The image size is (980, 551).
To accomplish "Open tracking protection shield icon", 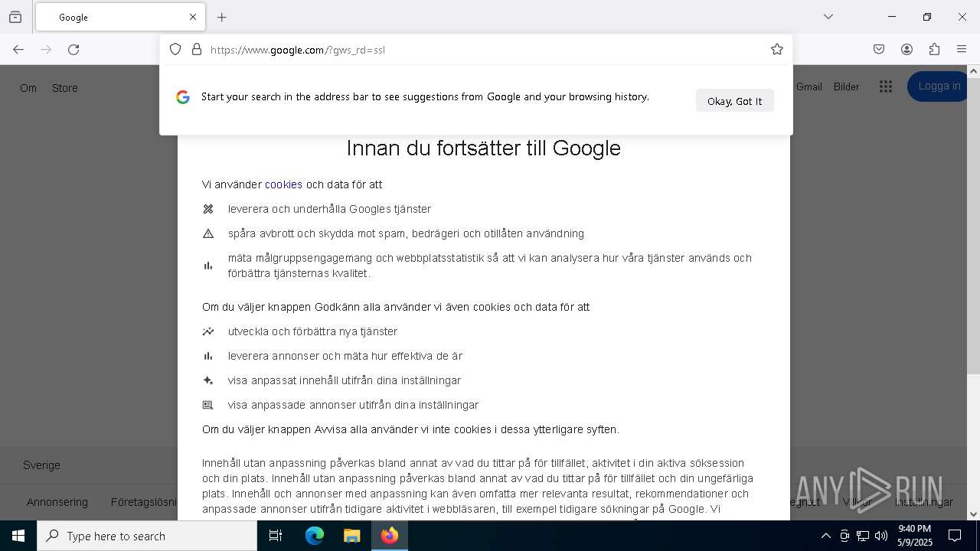I will pos(175,50).
